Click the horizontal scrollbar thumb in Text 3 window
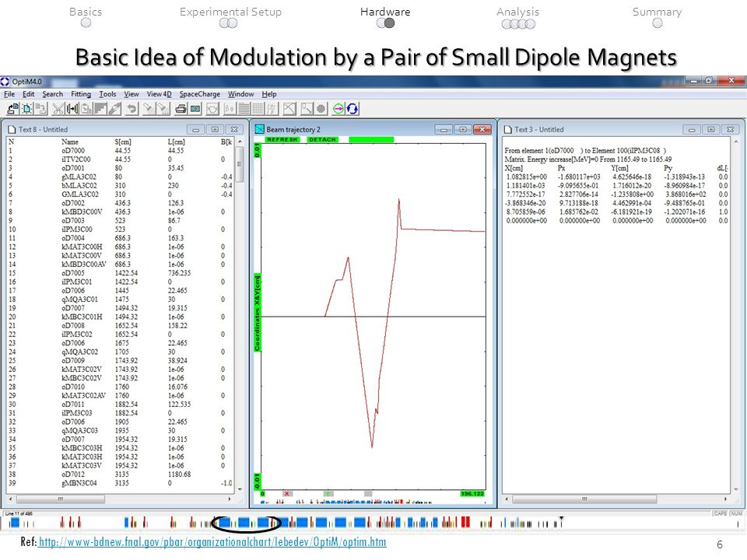The width and height of the screenshot is (747, 560). 584,499
